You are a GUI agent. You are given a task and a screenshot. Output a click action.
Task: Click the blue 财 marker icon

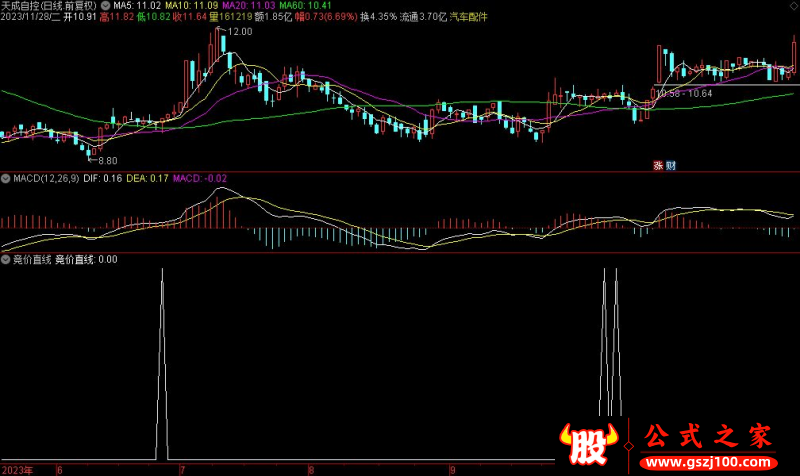670,166
